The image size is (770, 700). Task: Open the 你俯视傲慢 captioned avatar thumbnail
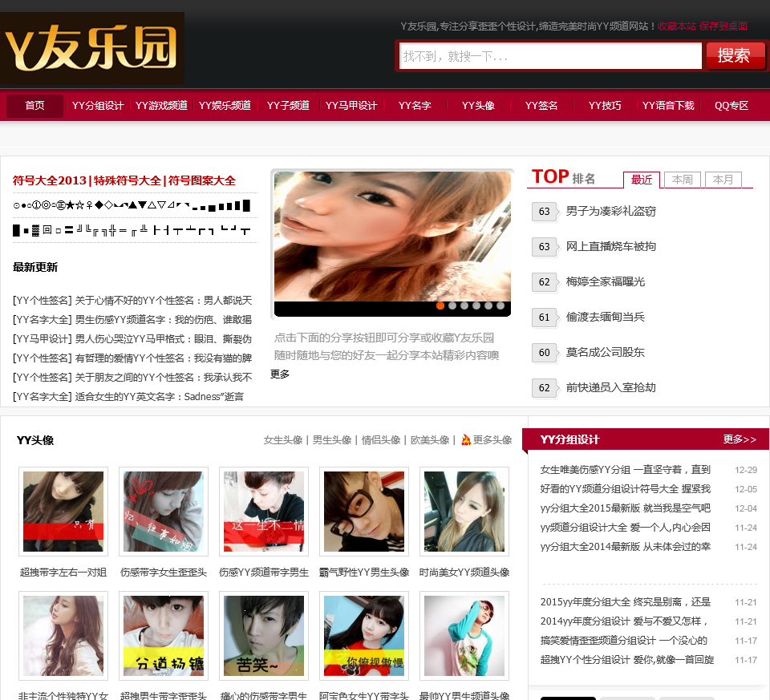(x=364, y=636)
